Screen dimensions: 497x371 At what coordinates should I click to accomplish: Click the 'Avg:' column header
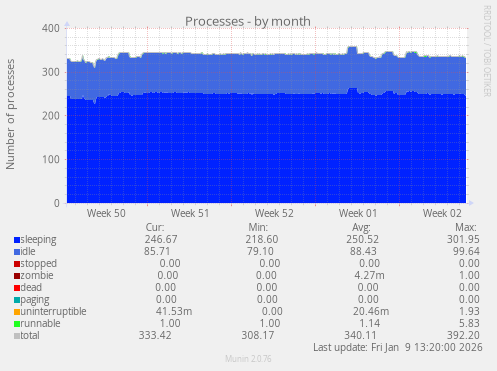[x=361, y=227]
